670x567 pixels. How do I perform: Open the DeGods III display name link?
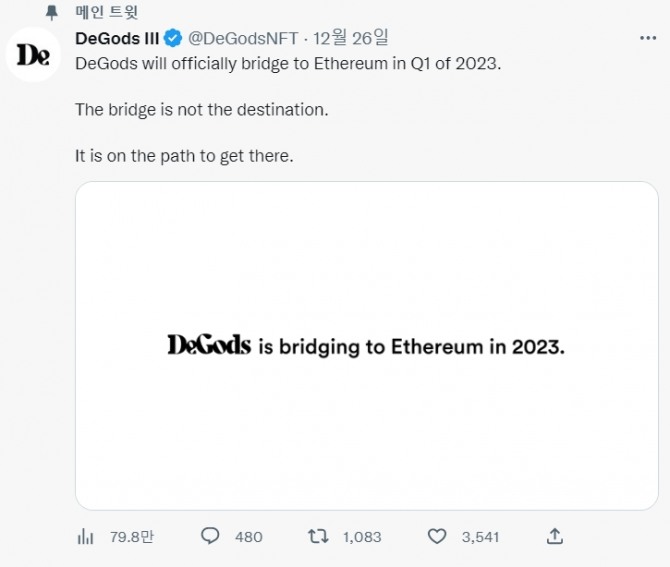click(116, 39)
